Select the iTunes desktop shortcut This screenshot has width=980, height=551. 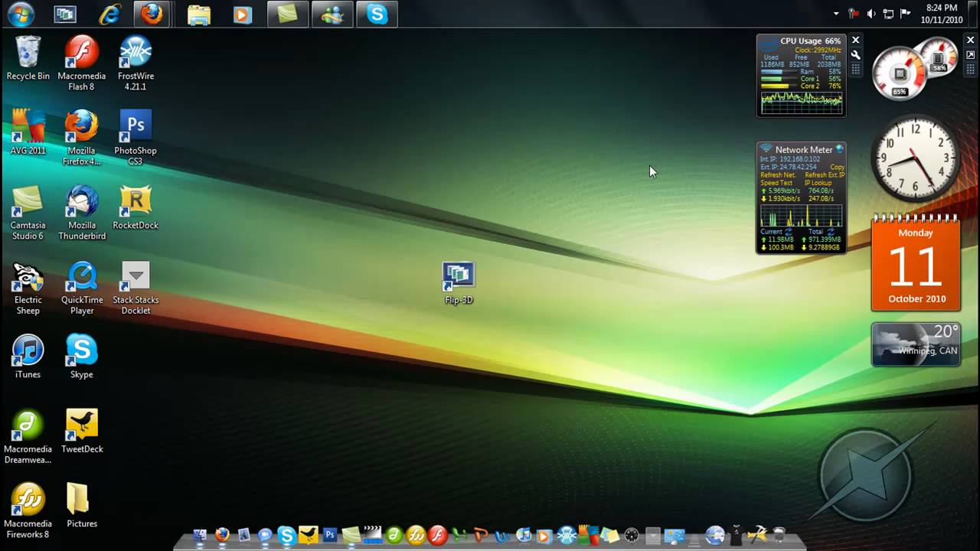coord(28,356)
